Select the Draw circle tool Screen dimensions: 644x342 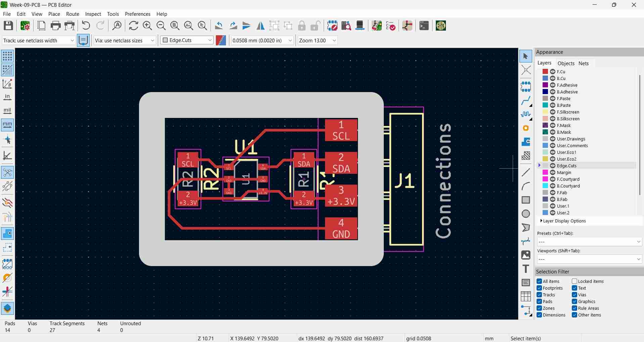(526, 214)
